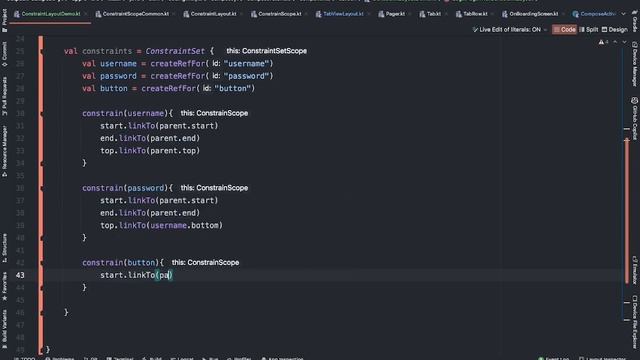
Task: Close the TabViewLayout.kt tab
Action: click(368, 14)
